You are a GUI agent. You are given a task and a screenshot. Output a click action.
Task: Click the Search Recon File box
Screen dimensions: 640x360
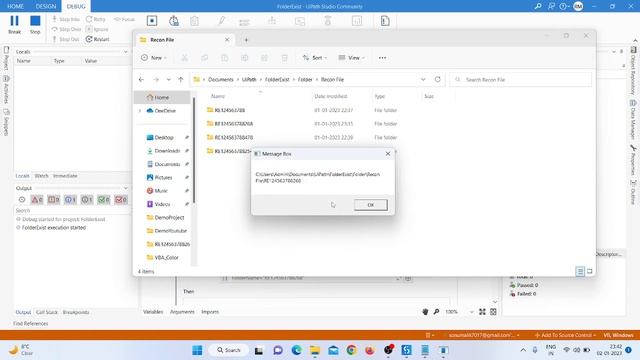(x=521, y=80)
